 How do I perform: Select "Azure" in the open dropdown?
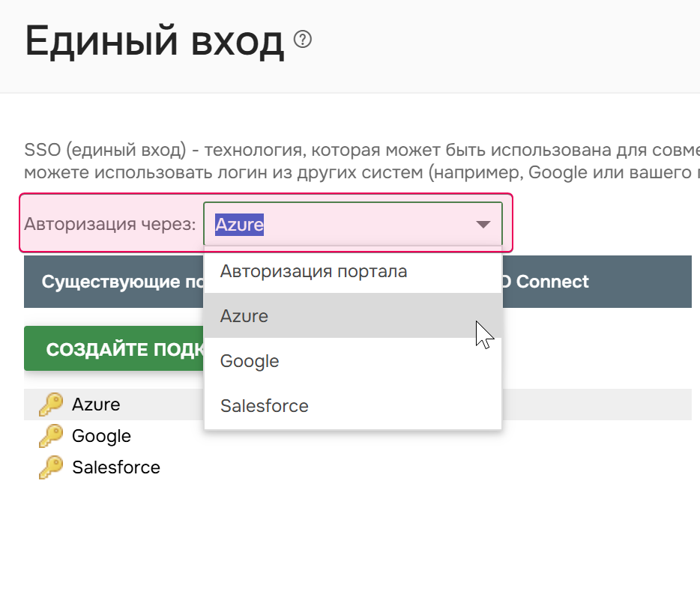tap(244, 315)
